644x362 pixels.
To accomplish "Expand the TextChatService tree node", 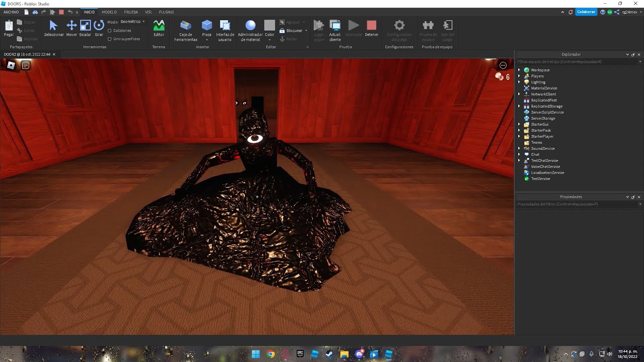I will pyautogui.click(x=519, y=160).
